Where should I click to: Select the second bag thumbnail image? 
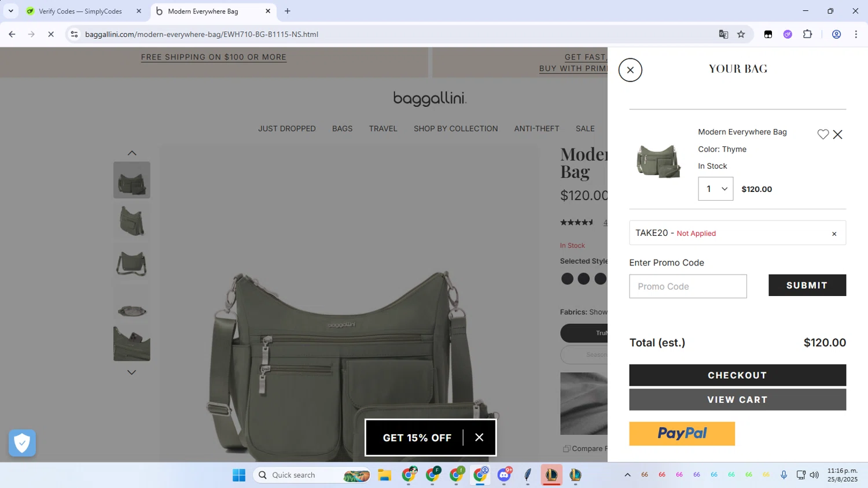131,221
